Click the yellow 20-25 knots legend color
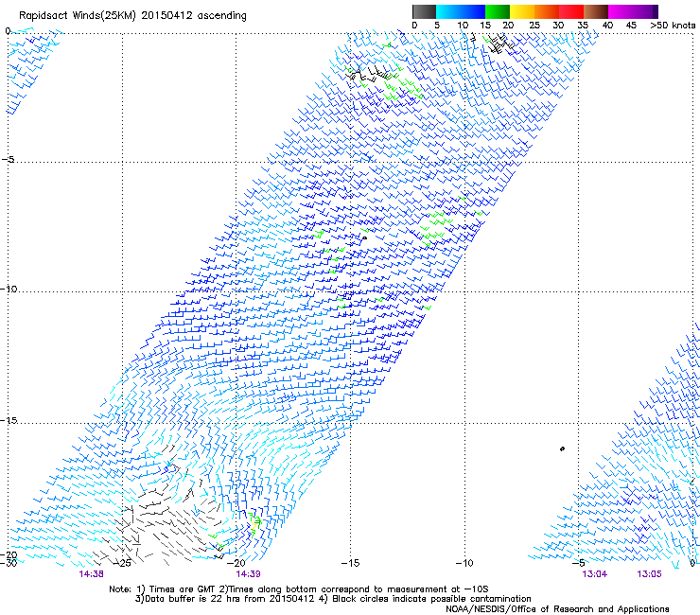This screenshot has width=700, height=615. pos(522,11)
